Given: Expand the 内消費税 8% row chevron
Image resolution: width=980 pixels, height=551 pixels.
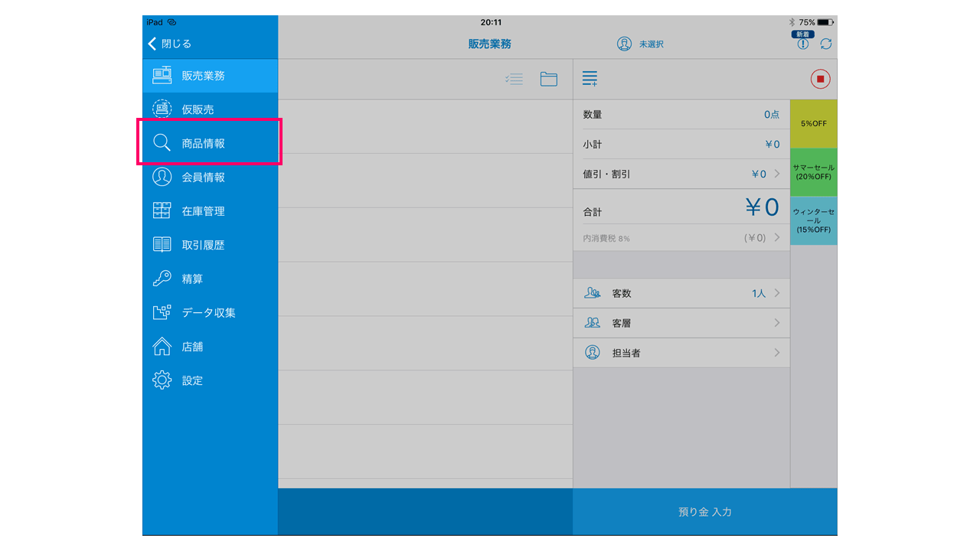Looking at the screenshot, I should click(777, 237).
